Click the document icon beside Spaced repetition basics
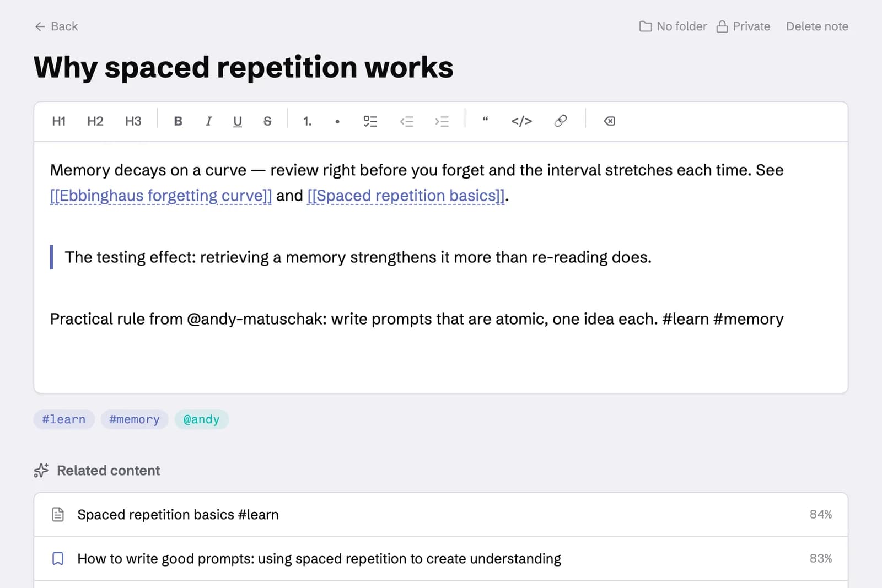Viewport: 882px width, 588px height. [58, 515]
